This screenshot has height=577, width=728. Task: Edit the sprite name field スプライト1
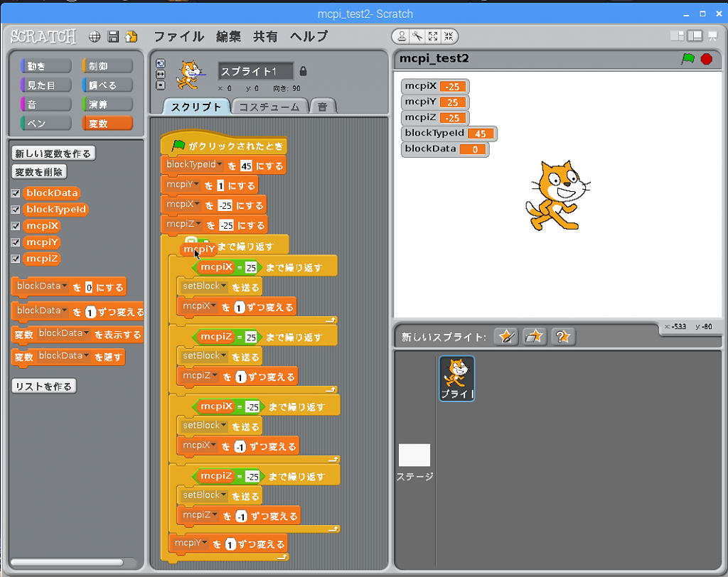coord(256,71)
